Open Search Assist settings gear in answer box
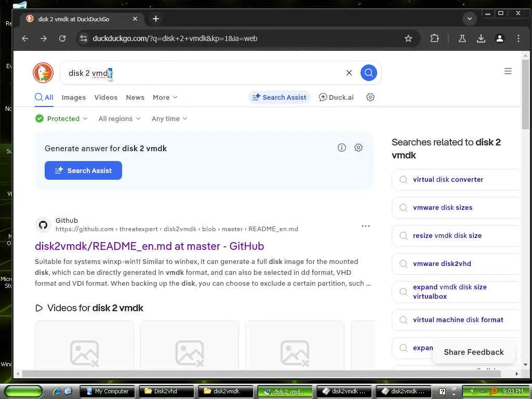This screenshot has height=399, width=532. pos(358,148)
